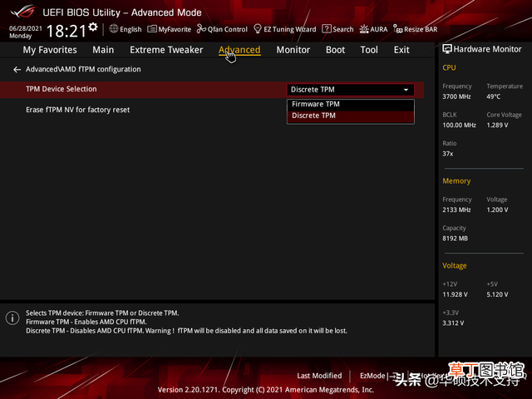
Task: Click the Discrete TPM combo box
Action: 351,90
